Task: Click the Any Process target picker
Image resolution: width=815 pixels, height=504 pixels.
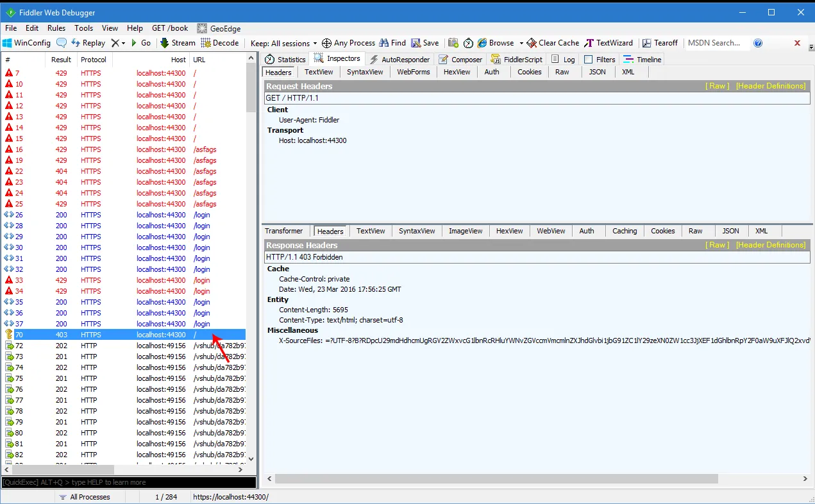Action: [348, 43]
